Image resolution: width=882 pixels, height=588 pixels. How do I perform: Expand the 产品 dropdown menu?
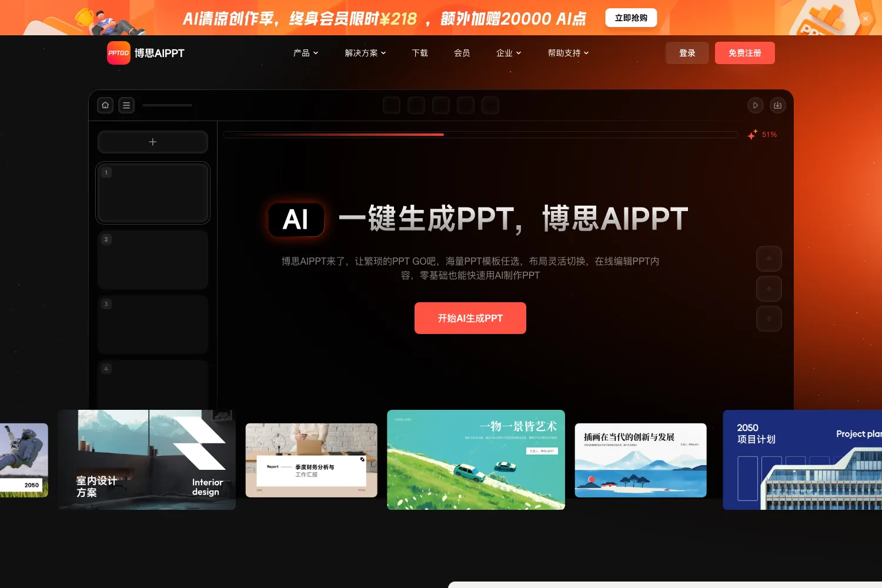[x=306, y=53]
